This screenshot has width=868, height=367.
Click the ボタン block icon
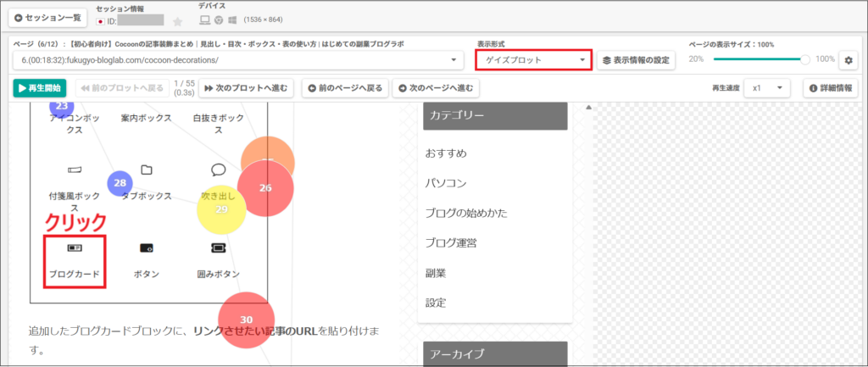pos(146,247)
